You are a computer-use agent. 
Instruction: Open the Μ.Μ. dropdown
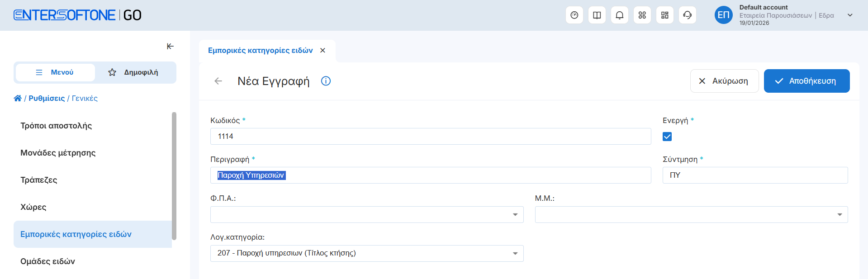coord(839,214)
